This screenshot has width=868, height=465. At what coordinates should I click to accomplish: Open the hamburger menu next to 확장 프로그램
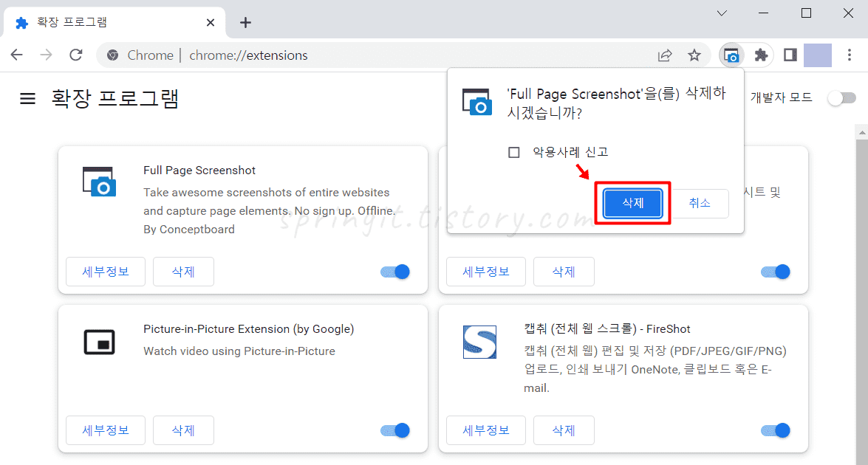pos(27,98)
